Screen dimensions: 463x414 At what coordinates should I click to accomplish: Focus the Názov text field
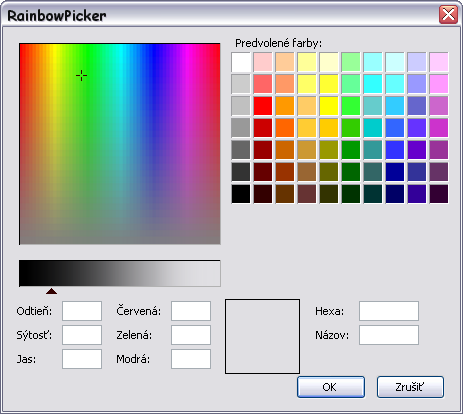[x=389, y=335]
